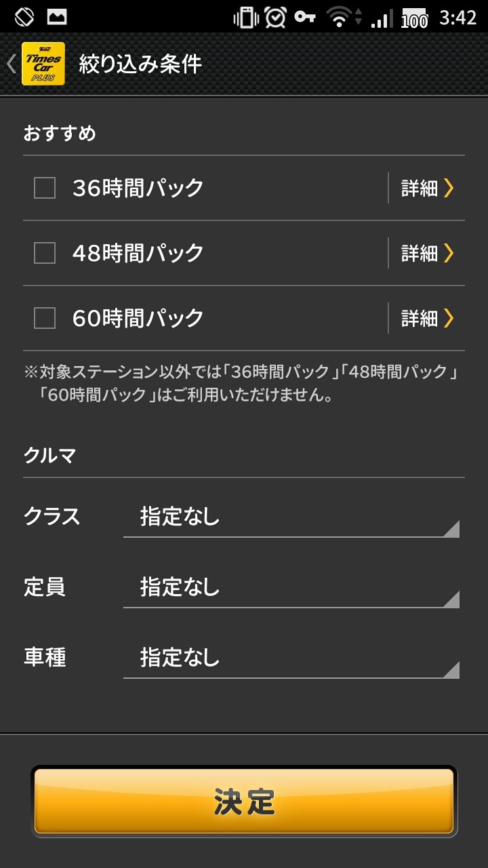Screen dimensions: 488x868
Task: Tap the vibrate mode status icon
Action: (x=246, y=18)
